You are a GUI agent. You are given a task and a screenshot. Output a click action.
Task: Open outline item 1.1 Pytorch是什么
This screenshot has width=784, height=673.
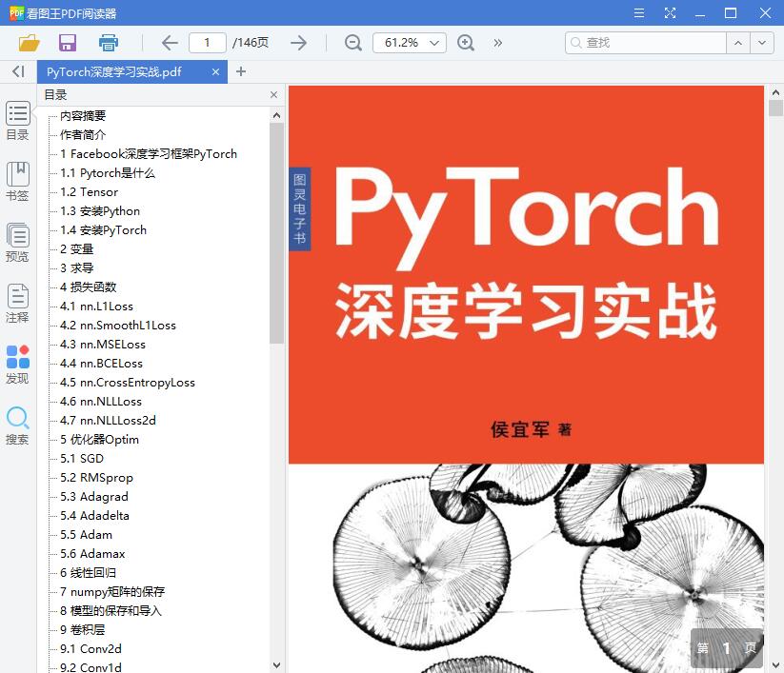pyautogui.click(x=108, y=173)
